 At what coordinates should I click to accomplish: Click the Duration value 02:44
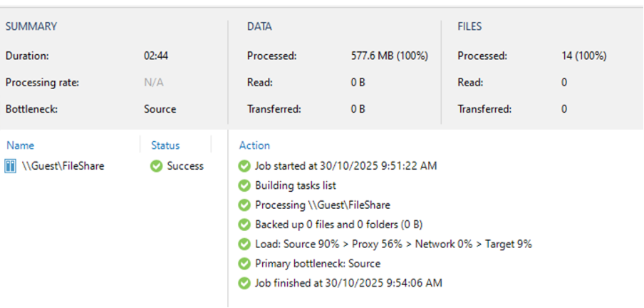tap(156, 56)
